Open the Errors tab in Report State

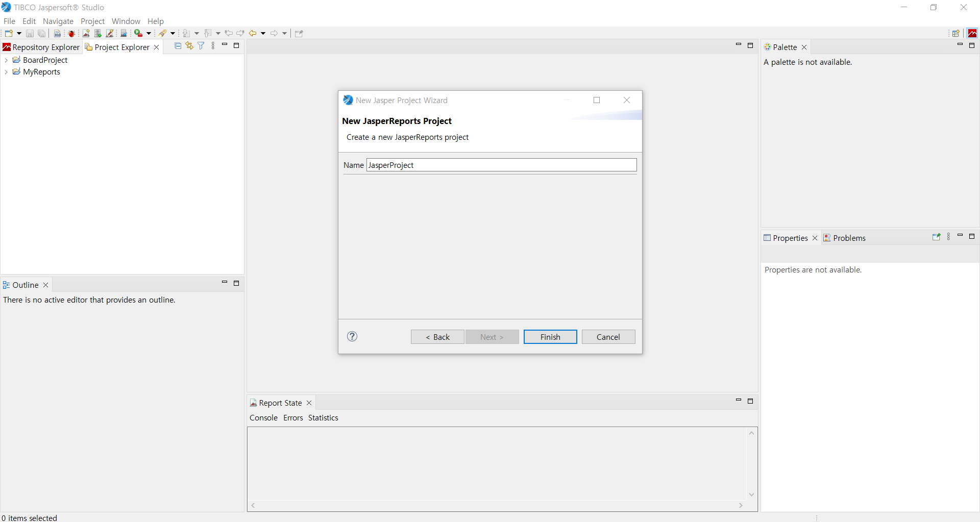[293, 418]
